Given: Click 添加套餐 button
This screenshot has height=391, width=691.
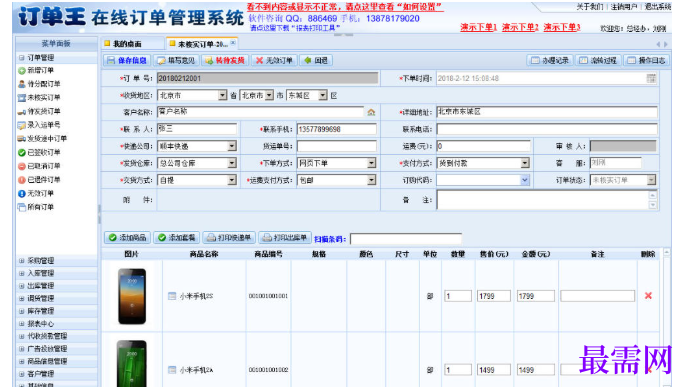Looking at the screenshot, I should coord(177,238).
